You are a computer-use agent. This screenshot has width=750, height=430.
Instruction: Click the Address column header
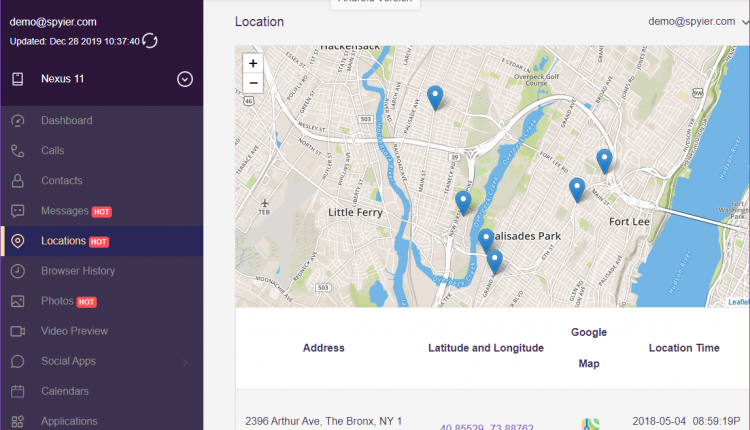tap(323, 348)
